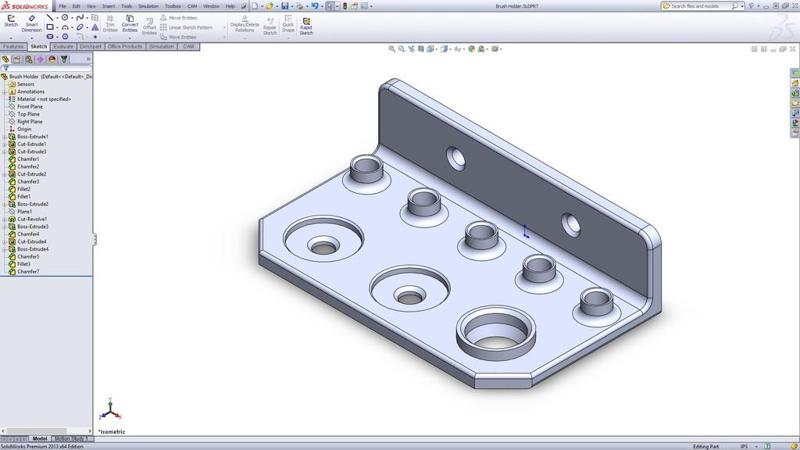Image resolution: width=800 pixels, height=450 pixels.
Task: Switch to the Evaluate tab
Action: [x=63, y=46]
